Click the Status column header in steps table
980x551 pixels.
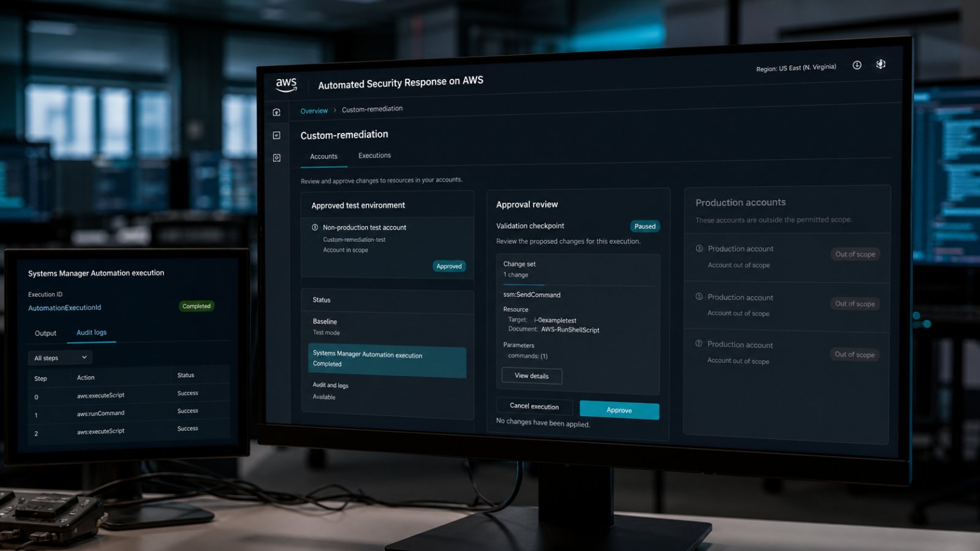(186, 375)
